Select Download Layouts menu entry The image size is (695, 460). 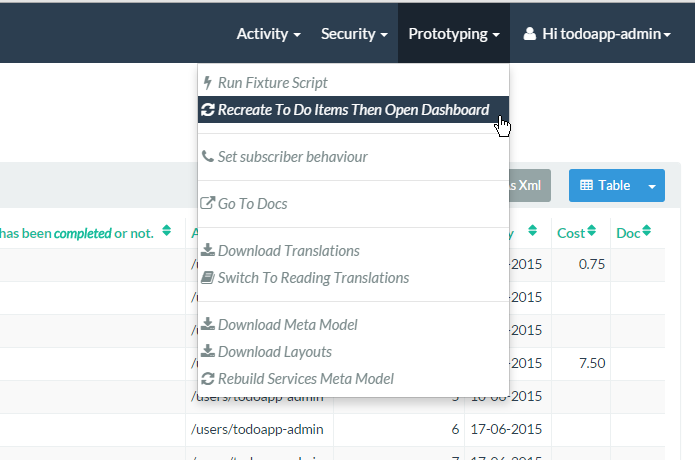click(274, 352)
